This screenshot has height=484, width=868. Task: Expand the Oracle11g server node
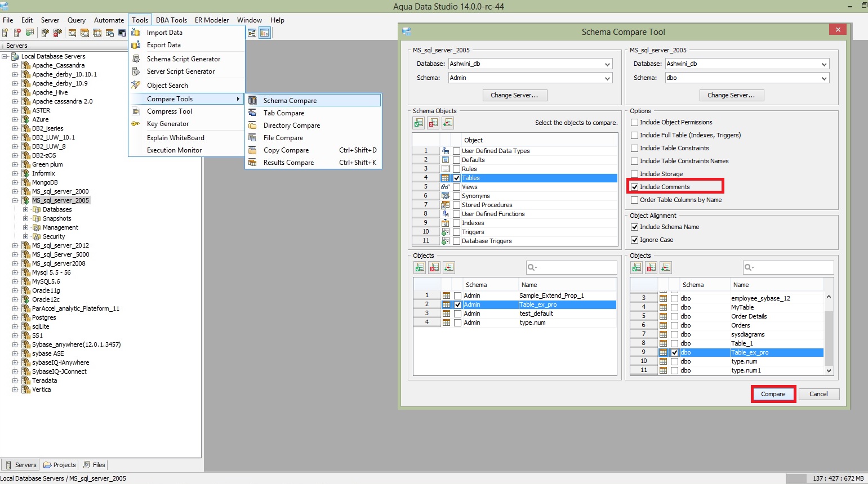pyautogui.click(x=15, y=290)
